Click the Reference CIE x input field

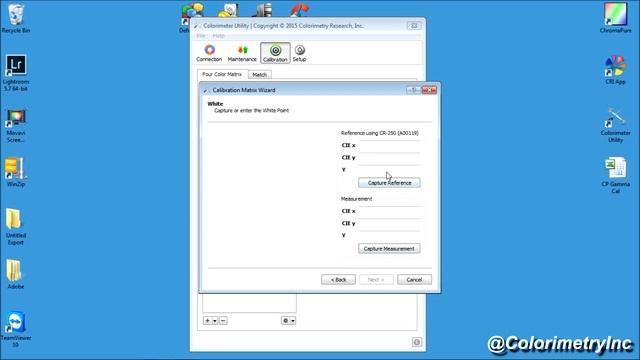tap(389, 146)
